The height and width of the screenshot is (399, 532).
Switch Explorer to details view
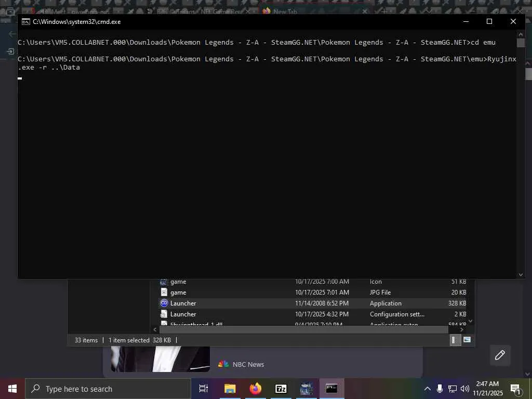click(x=455, y=340)
